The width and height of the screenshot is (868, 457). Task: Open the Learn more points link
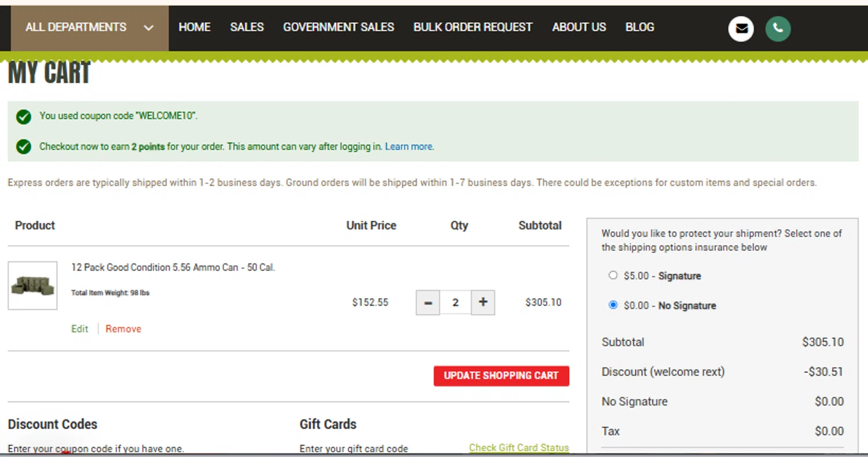(409, 147)
